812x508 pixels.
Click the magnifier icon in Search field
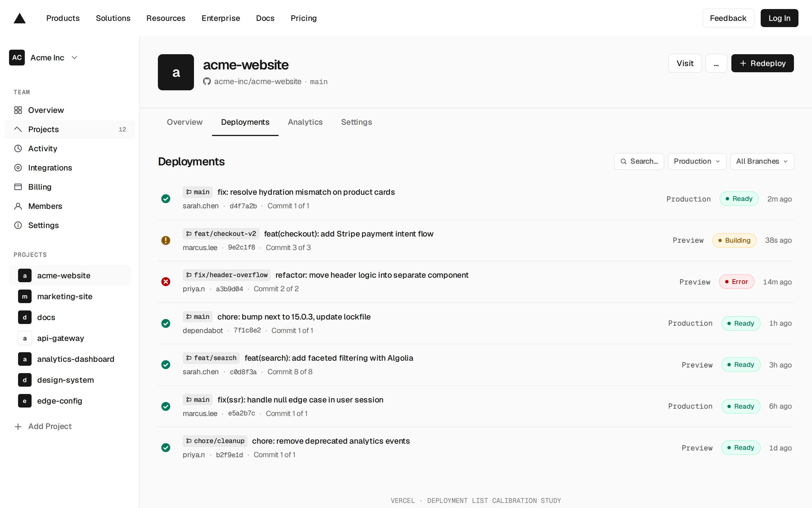point(623,162)
